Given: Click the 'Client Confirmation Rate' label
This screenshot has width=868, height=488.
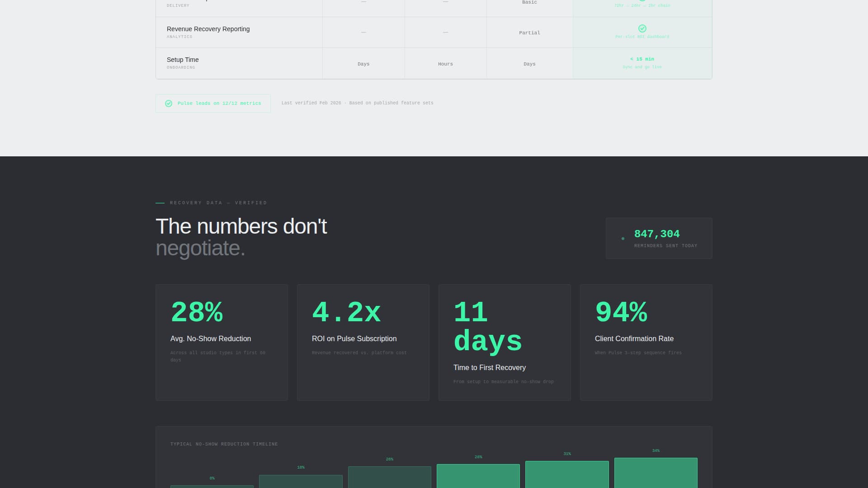Looking at the screenshot, I should point(634,339).
